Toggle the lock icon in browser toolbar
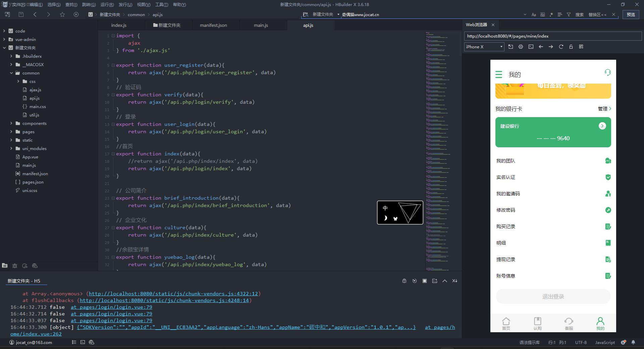 pyautogui.click(x=571, y=47)
